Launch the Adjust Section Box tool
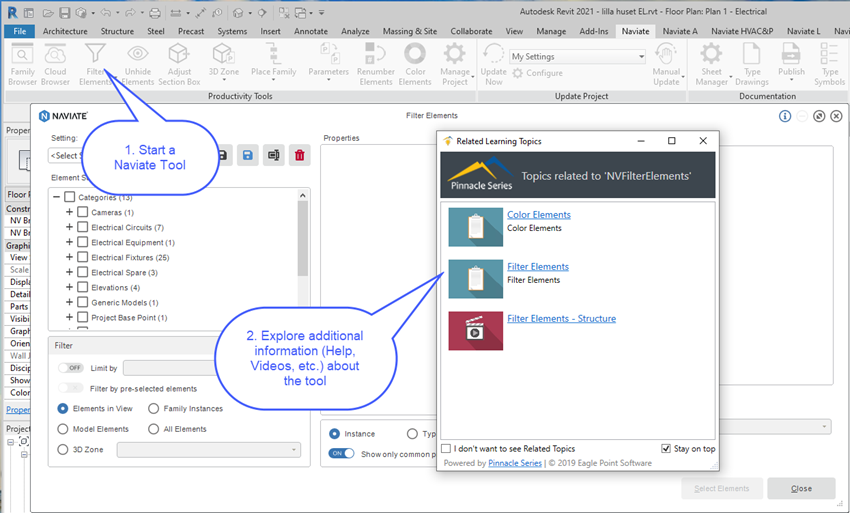Image resolution: width=850 pixels, height=513 pixels. point(179,65)
